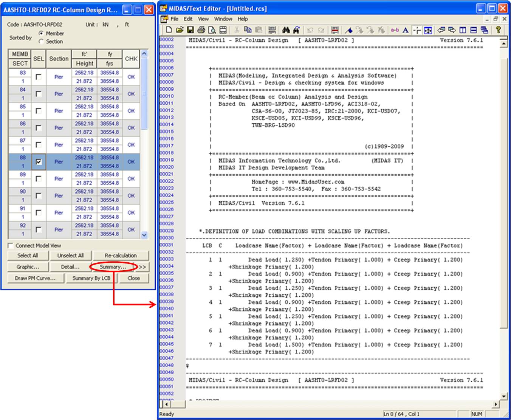Click the Find binoculars icon
The image size is (511, 420).
tap(286, 30)
